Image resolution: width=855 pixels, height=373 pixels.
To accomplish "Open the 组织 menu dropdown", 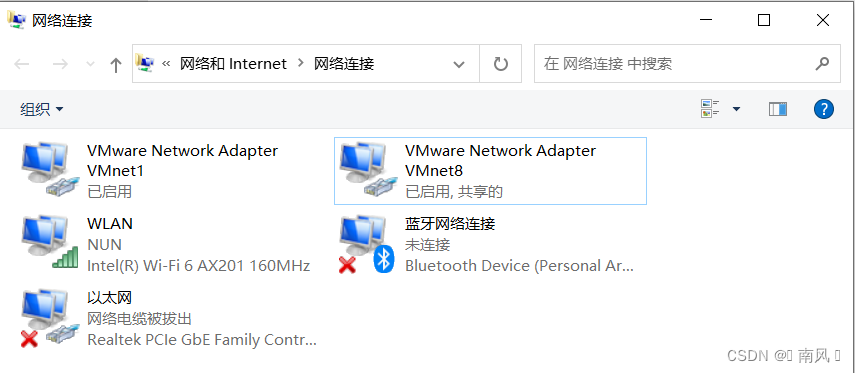I will click(42, 109).
